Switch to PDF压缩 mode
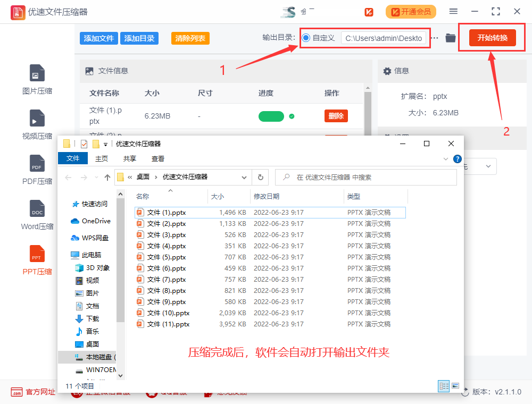The height and width of the screenshot is (404, 532). coord(37,169)
